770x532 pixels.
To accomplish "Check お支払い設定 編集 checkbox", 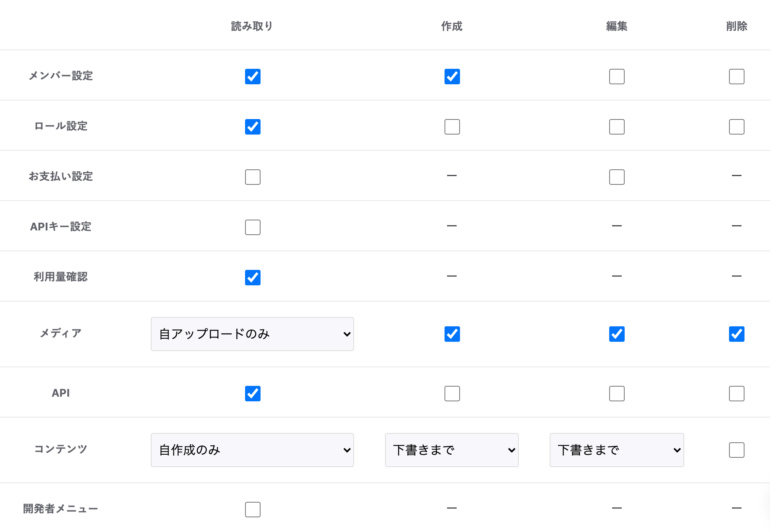I will [x=617, y=177].
